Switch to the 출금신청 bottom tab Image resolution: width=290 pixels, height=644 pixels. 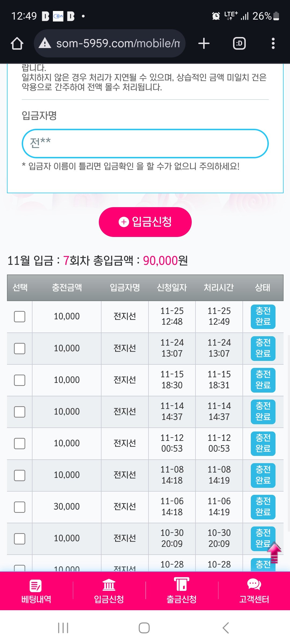[x=182, y=591]
